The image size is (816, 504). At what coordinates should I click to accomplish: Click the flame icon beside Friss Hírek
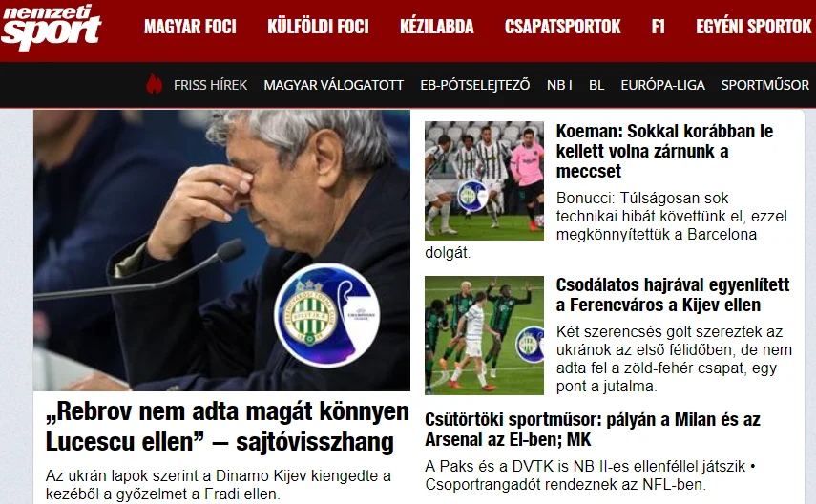click(x=154, y=84)
